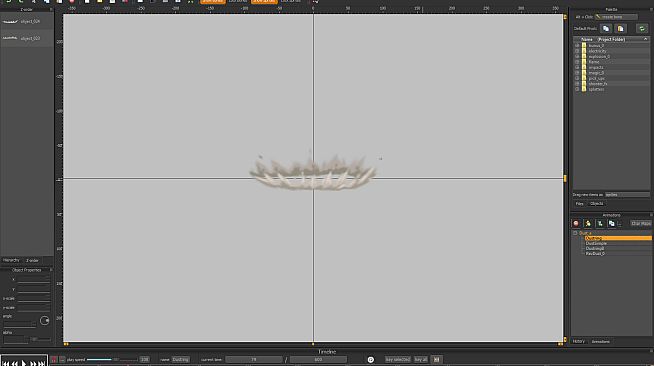Adjust the play speed slider
The image size is (654, 366).
(x=112, y=359)
